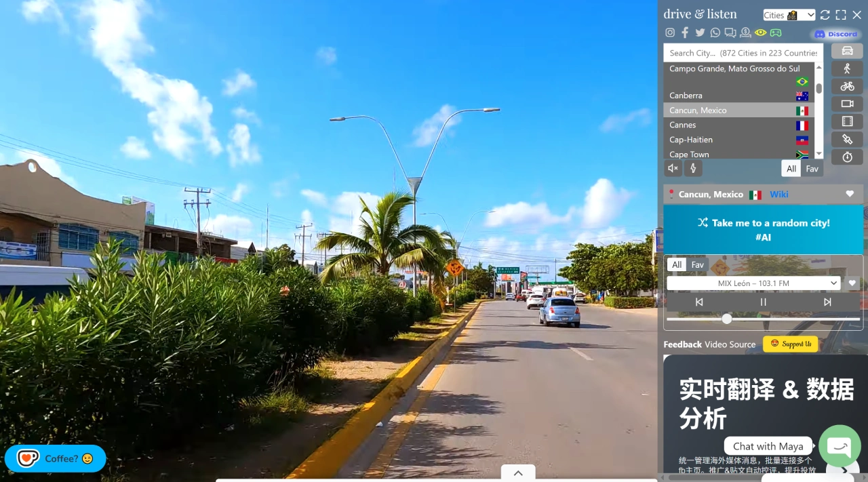This screenshot has width=868, height=482.
Task: Select Campo Grande, Mato Grosso do Sul
Action: click(738, 75)
